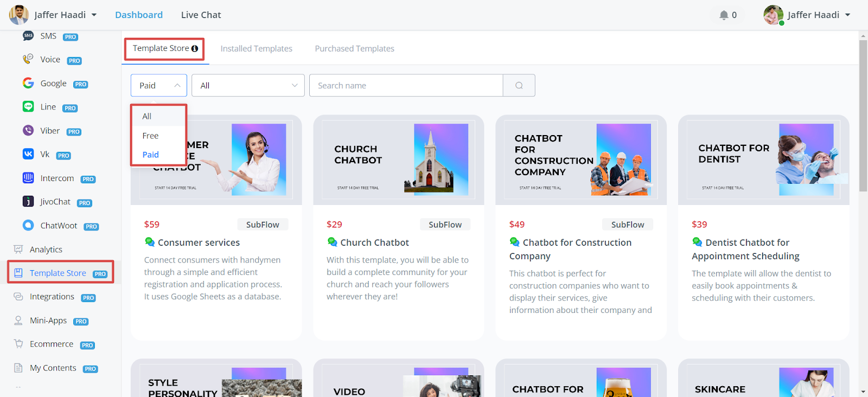This screenshot has height=397, width=868.
Task: Click the Analytics chart icon
Action: tap(18, 249)
